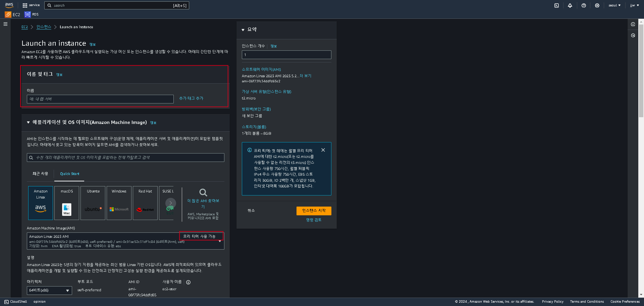Close the free tier info box
The image size is (644, 306).
323,150
